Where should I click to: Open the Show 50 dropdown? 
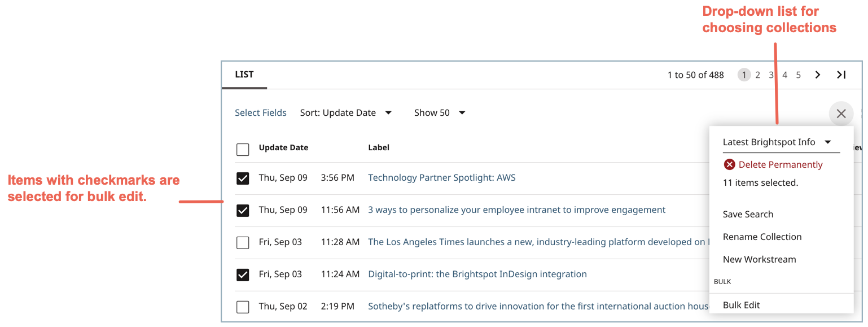click(440, 112)
